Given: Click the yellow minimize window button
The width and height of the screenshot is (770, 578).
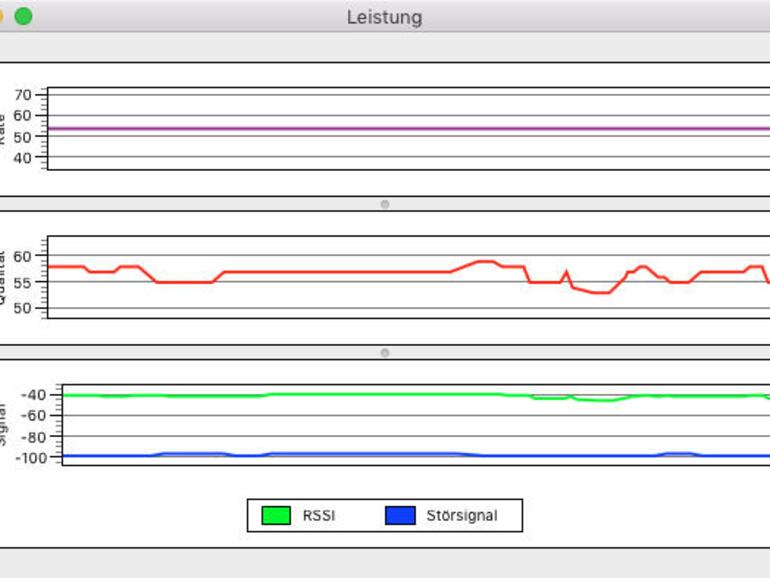Looking at the screenshot, I should click(1, 16).
